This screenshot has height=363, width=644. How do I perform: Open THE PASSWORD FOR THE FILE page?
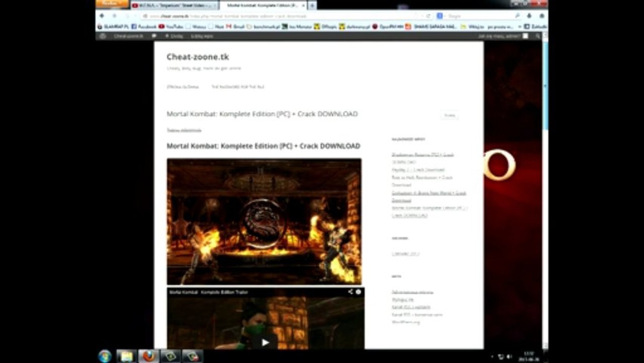point(237,87)
